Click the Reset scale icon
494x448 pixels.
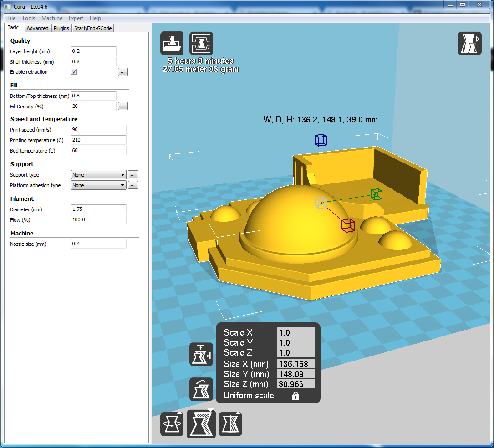[201, 389]
